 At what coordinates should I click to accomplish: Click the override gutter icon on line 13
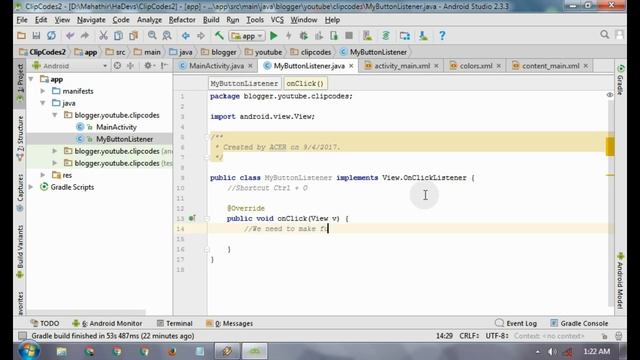pos(191,218)
